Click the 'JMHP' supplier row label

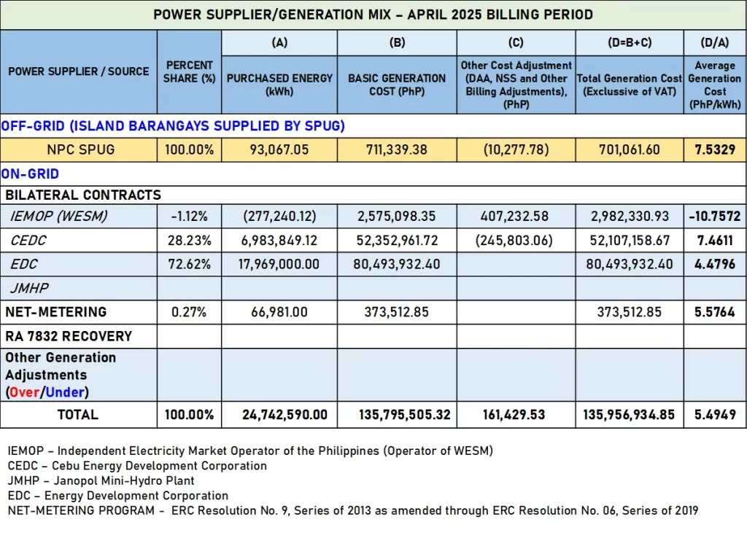click(29, 289)
